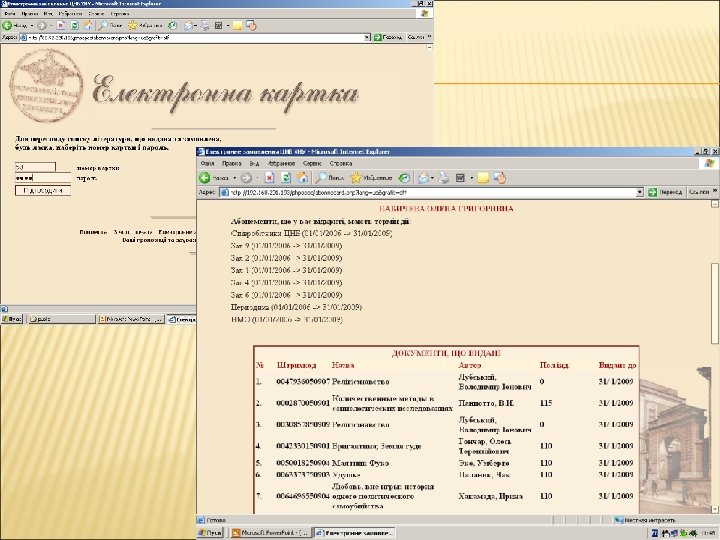
Task: Click Mail icon in front IE window
Action: 423,178
